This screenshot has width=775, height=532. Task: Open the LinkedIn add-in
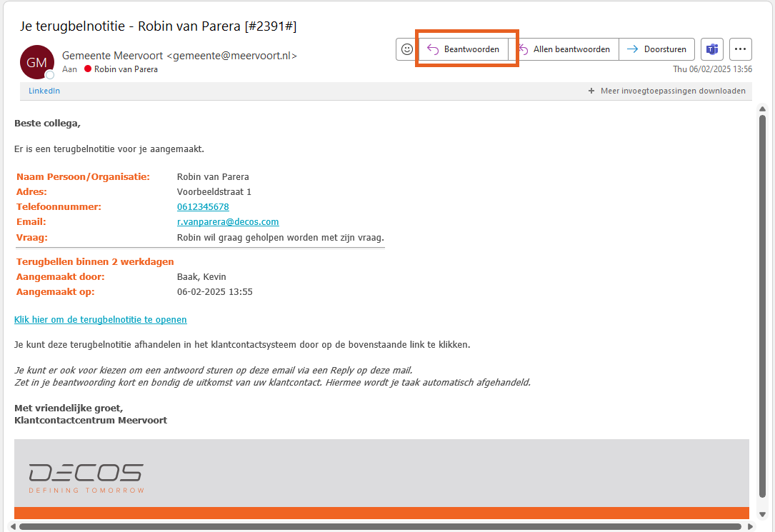click(x=44, y=91)
